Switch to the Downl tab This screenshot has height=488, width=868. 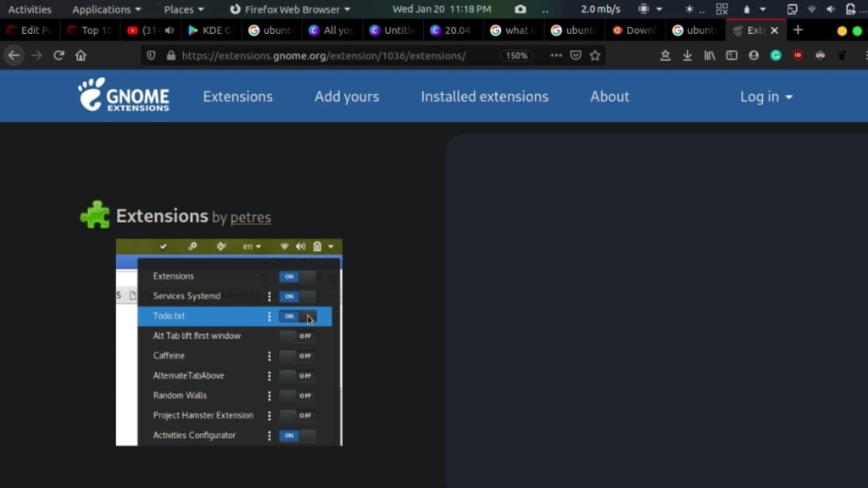point(634,30)
